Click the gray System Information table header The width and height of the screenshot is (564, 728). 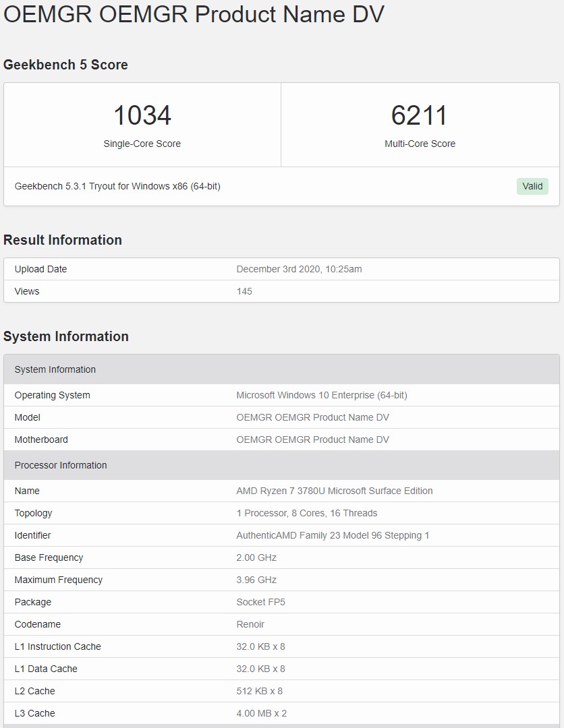(55, 369)
